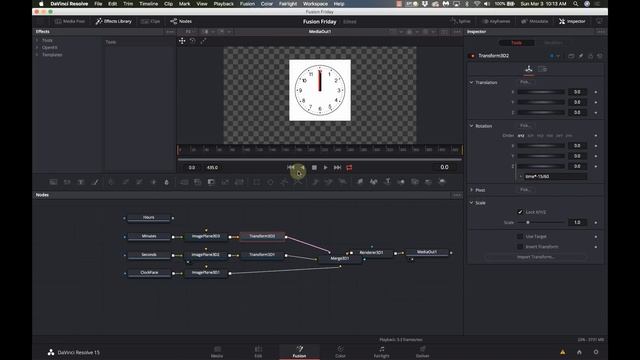Click the viewer scale tool icon
Screen dimensions: 640x360
203,41
